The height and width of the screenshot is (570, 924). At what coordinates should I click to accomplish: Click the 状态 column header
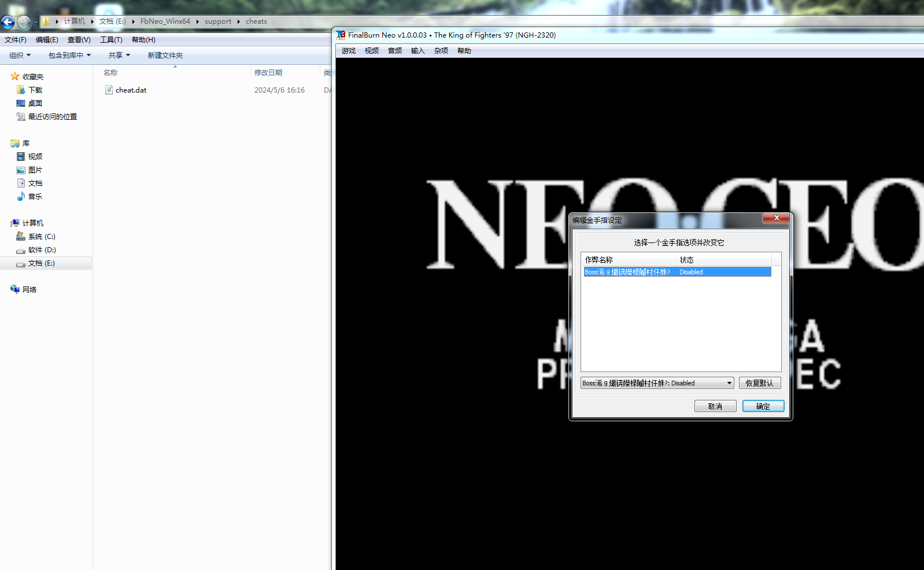click(723, 260)
